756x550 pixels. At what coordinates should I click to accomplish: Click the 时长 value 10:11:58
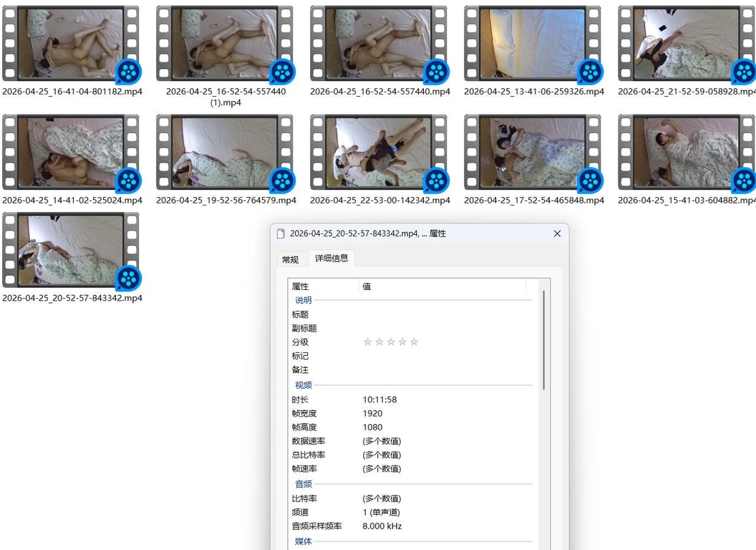click(x=379, y=400)
